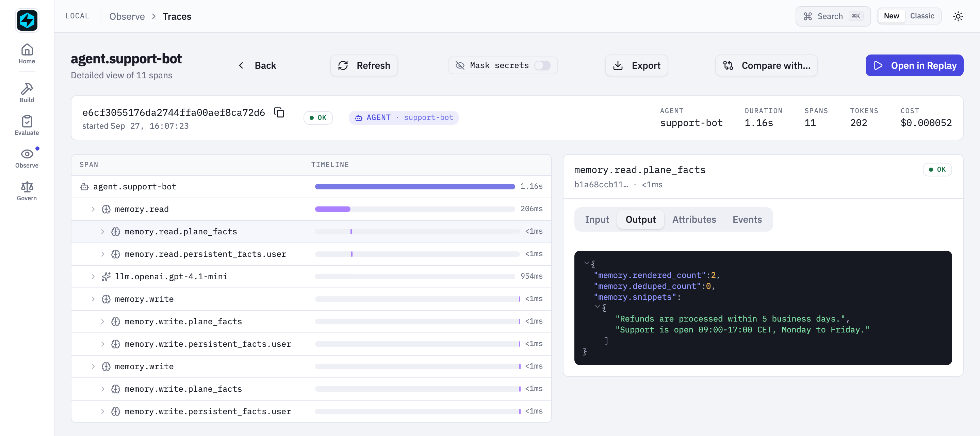The width and height of the screenshot is (980, 436).
Task: Open the Evaluate section
Action: click(x=27, y=125)
